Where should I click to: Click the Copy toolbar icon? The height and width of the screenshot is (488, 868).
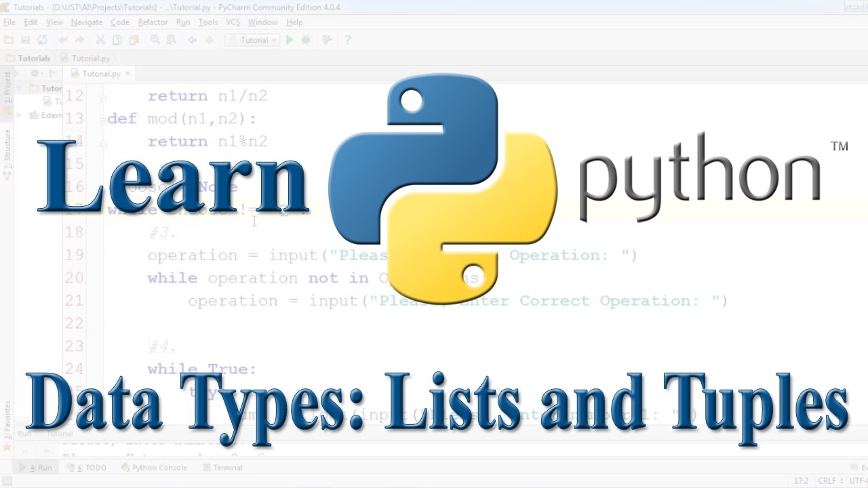pyautogui.click(x=116, y=40)
